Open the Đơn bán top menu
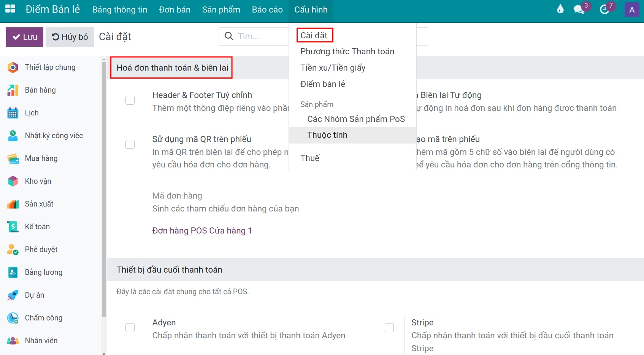The height and width of the screenshot is (355, 644). 175,10
